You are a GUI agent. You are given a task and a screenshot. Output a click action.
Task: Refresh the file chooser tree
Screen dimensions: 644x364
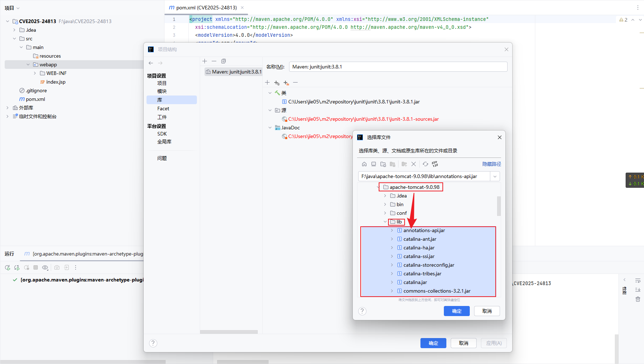[x=425, y=164]
